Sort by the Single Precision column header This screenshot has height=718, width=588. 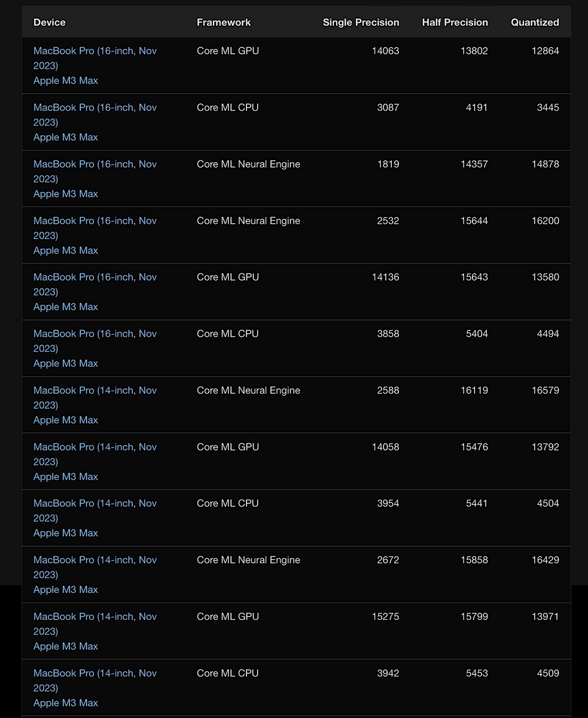pos(361,22)
